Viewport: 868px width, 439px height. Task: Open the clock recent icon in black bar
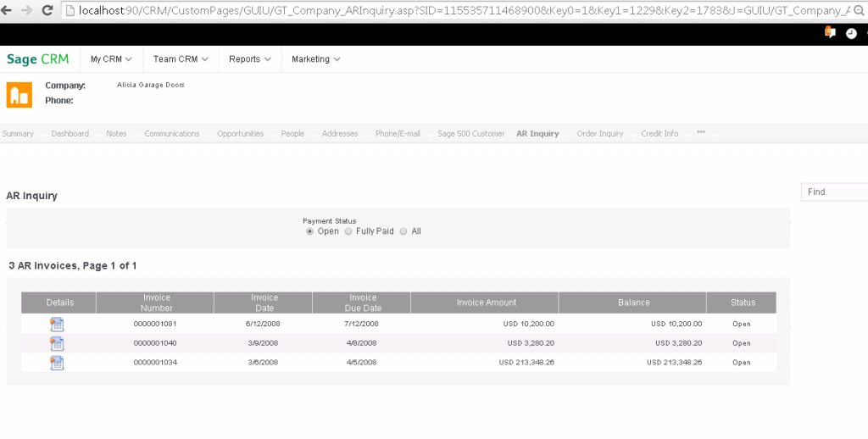click(x=851, y=34)
